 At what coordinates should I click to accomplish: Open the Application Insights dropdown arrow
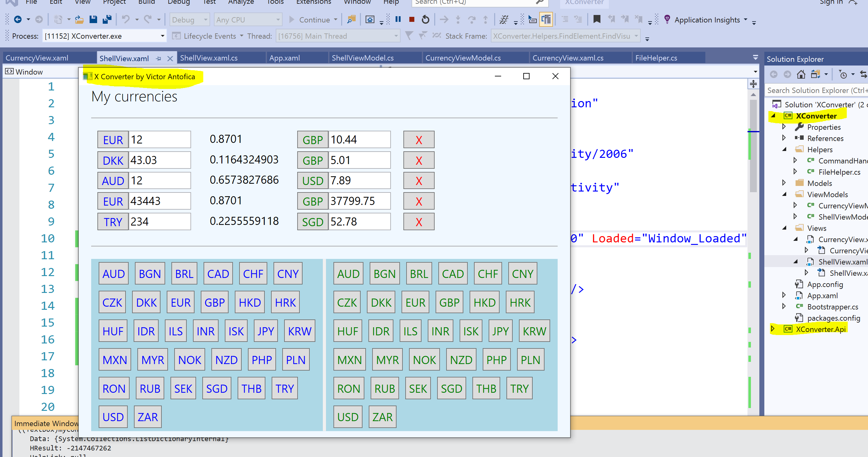(745, 20)
